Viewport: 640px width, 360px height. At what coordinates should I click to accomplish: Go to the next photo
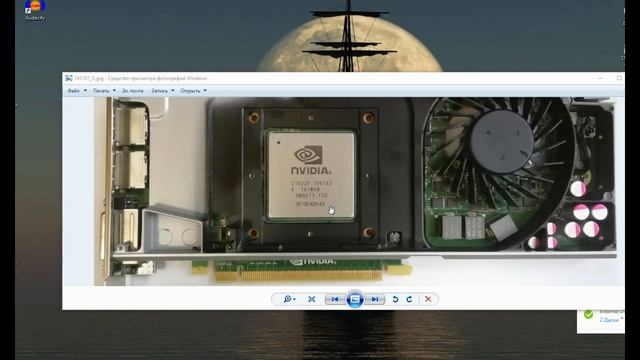pyautogui.click(x=374, y=299)
